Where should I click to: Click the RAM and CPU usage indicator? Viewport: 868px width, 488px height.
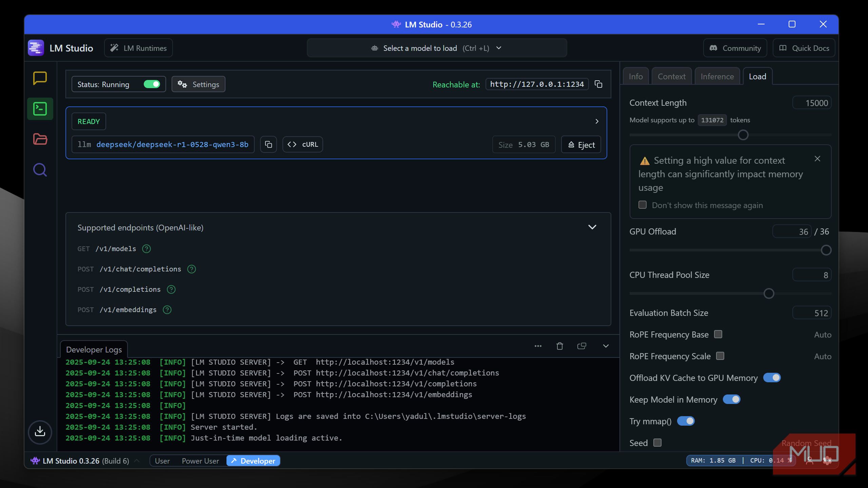pyautogui.click(x=741, y=461)
